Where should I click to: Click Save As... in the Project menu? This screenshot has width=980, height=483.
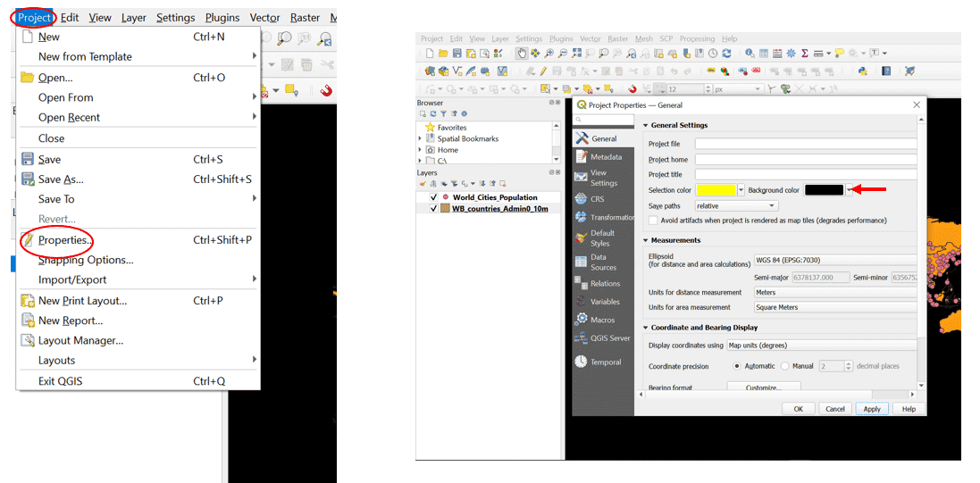(138, 179)
